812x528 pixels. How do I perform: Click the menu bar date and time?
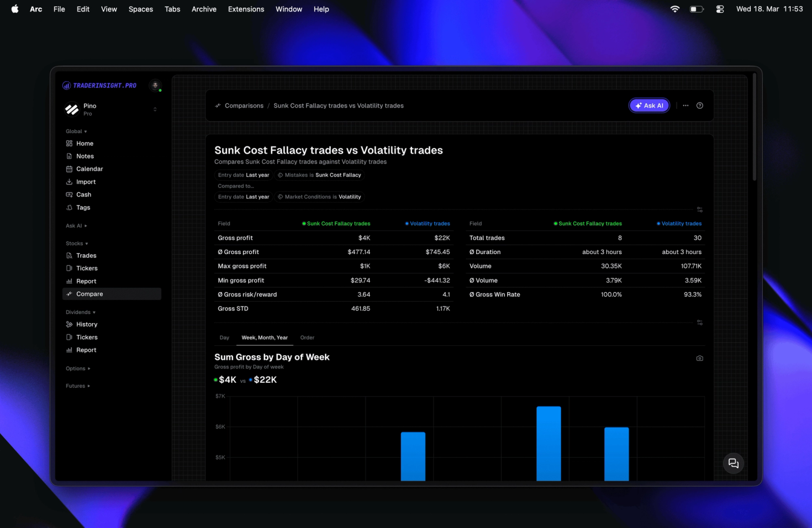[x=769, y=9]
